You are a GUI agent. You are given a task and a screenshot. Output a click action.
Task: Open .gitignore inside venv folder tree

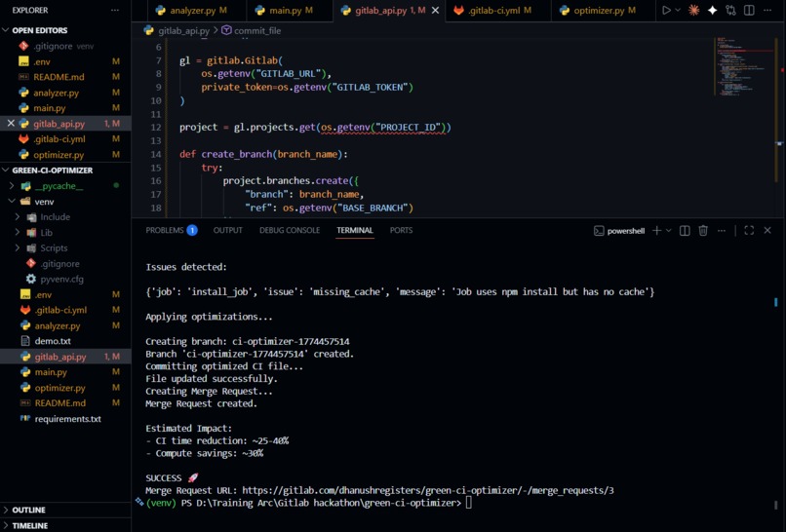pyautogui.click(x=59, y=263)
